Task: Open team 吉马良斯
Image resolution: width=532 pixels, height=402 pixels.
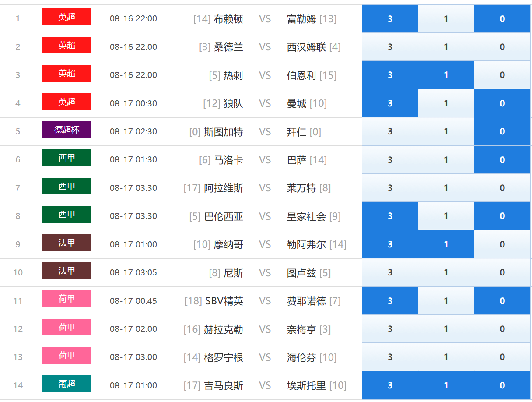Action: coord(224,386)
